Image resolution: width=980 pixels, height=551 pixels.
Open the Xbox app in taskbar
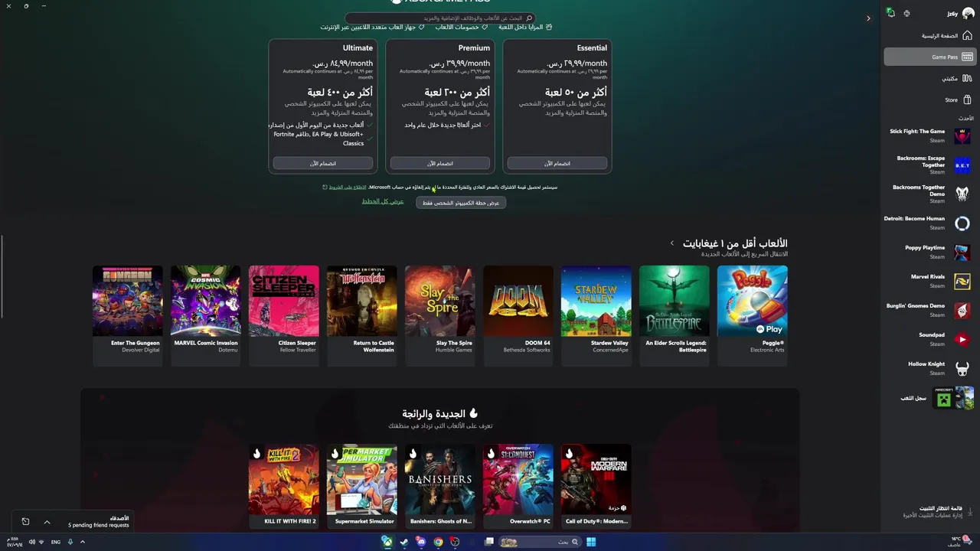pyautogui.click(x=387, y=542)
